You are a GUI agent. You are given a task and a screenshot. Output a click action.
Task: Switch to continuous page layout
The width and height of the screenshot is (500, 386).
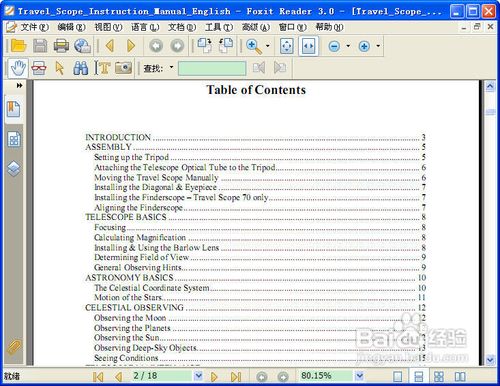pyautogui.click(x=418, y=377)
